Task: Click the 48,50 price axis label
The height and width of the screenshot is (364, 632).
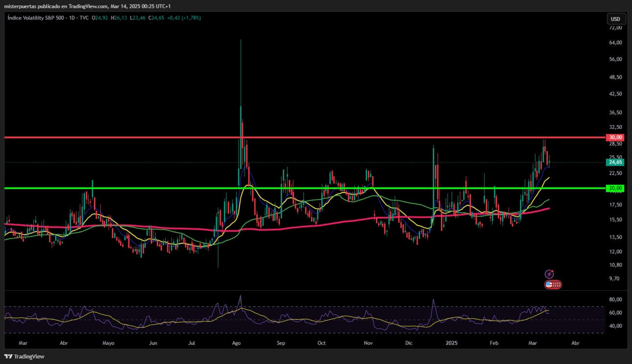Action: (615, 77)
